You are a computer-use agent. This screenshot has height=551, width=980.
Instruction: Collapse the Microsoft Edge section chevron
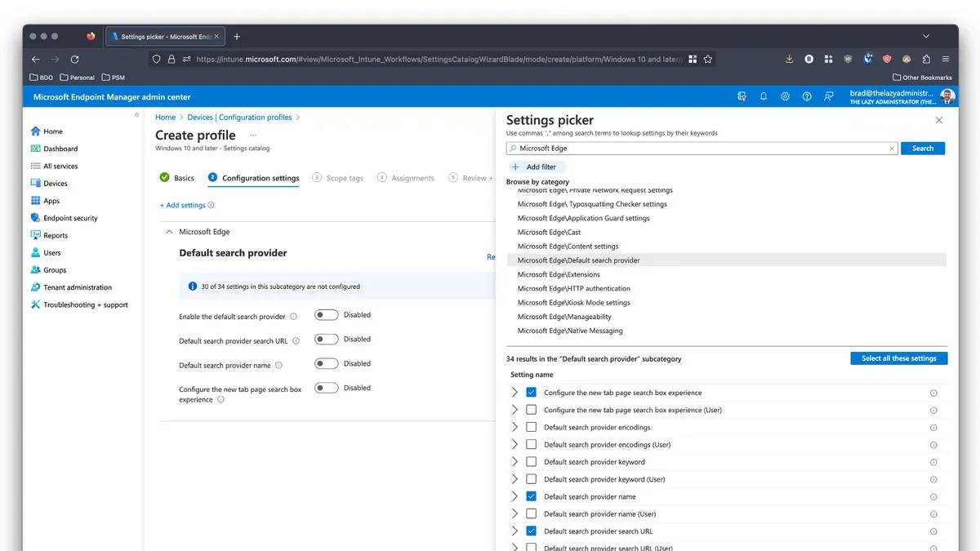[x=169, y=232]
